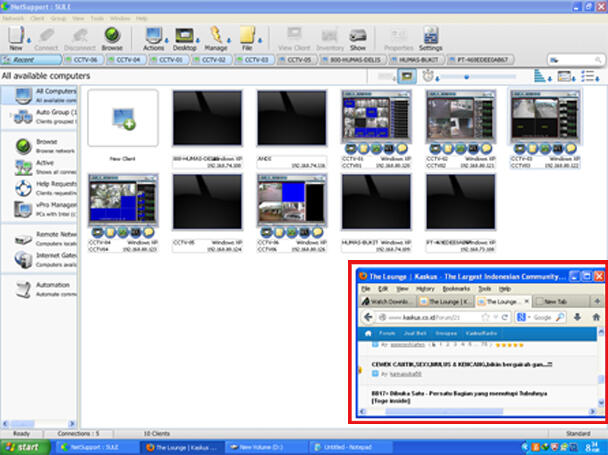Image resolution: width=608 pixels, height=455 pixels.
Task: Click thumbnail size slider handle
Action: click(466, 77)
